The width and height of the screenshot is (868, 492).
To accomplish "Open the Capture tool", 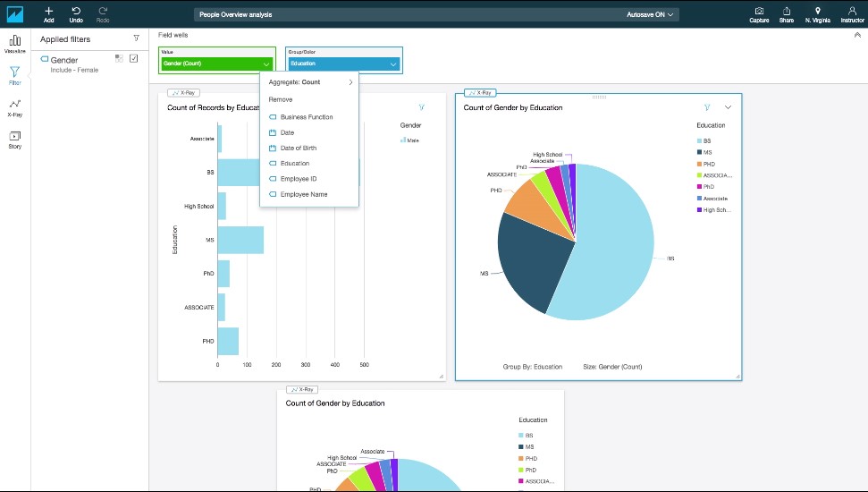I will click(759, 15).
